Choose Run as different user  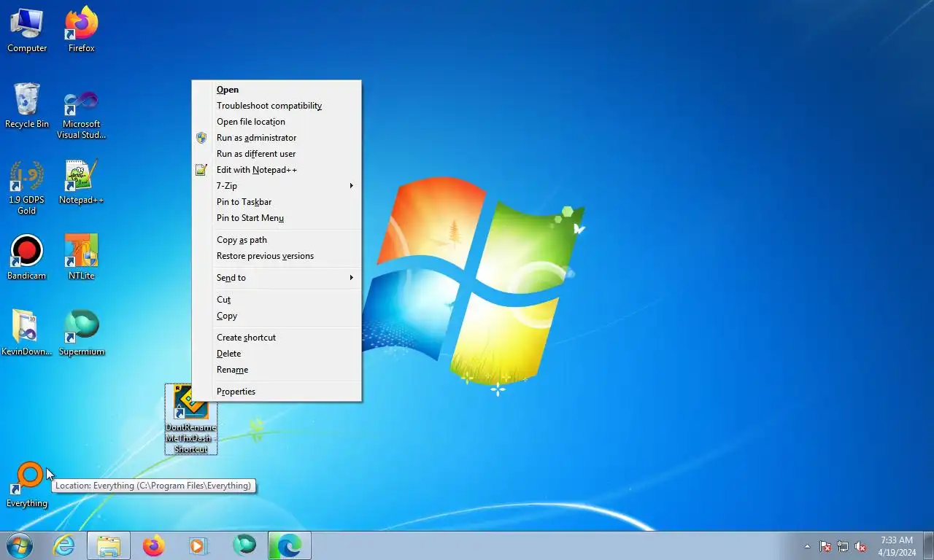277,154
